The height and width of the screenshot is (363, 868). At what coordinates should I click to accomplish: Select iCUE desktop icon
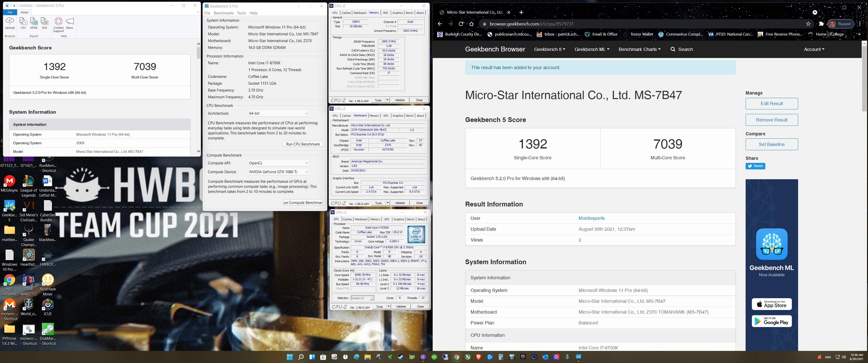click(47, 307)
